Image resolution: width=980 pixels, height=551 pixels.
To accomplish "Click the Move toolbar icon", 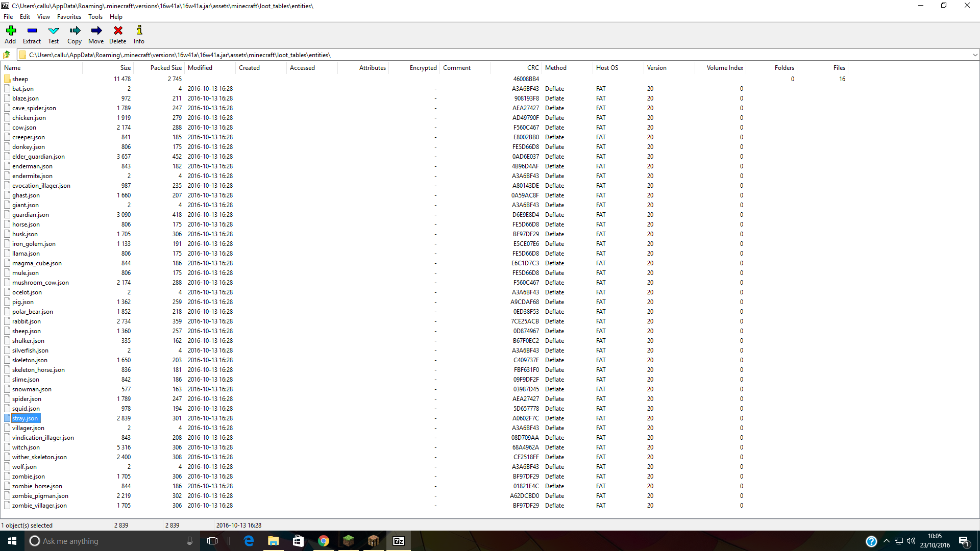I will [96, 31].
